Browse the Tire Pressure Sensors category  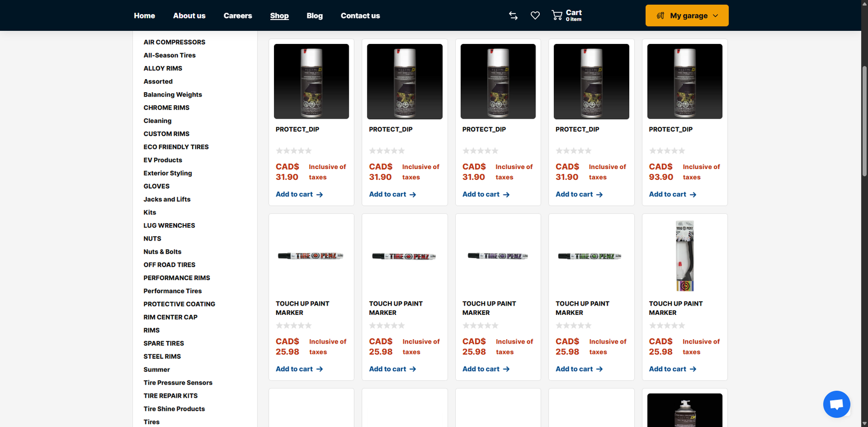(177, 383)
